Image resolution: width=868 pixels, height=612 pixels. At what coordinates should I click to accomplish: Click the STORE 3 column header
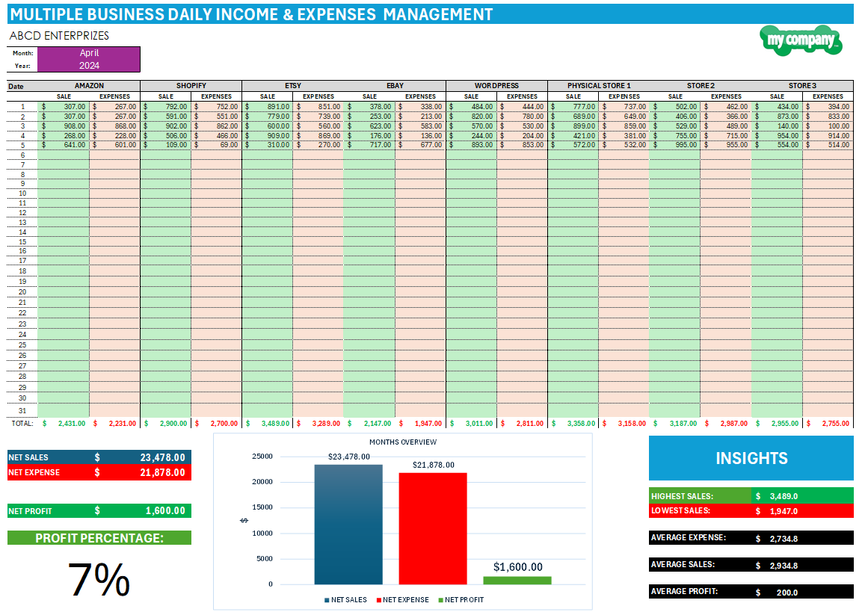(802, 86)
